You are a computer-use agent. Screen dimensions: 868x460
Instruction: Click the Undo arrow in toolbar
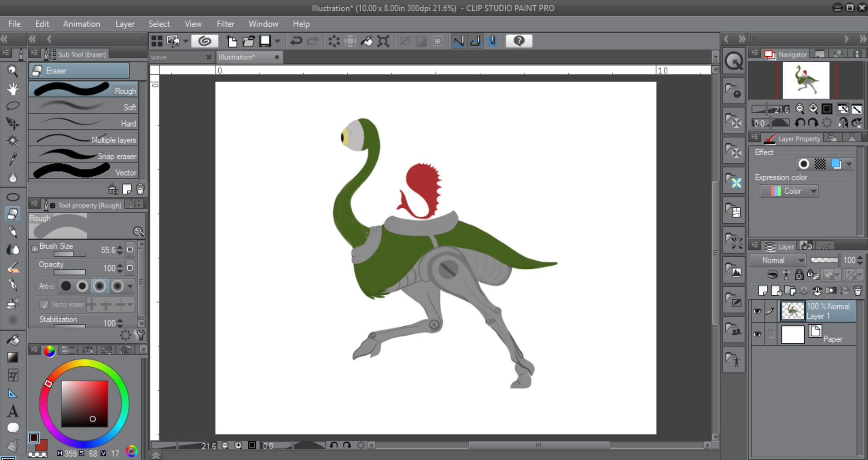[x=296, y=41]
